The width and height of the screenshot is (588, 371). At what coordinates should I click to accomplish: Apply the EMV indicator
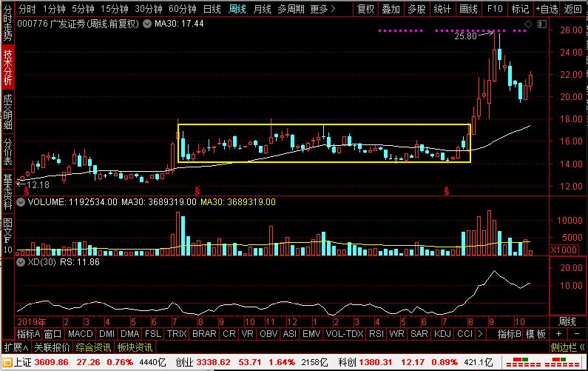[x=311, y=334]
